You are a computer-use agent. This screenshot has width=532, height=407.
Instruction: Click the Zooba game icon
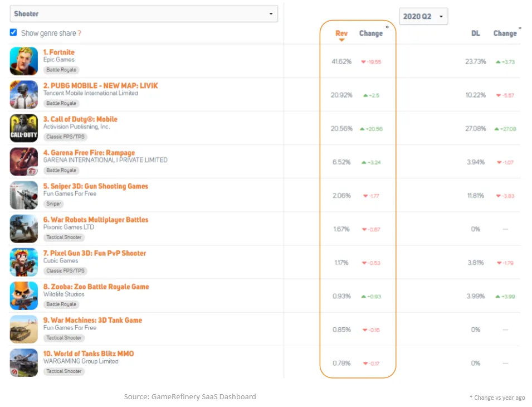[24, 295]
